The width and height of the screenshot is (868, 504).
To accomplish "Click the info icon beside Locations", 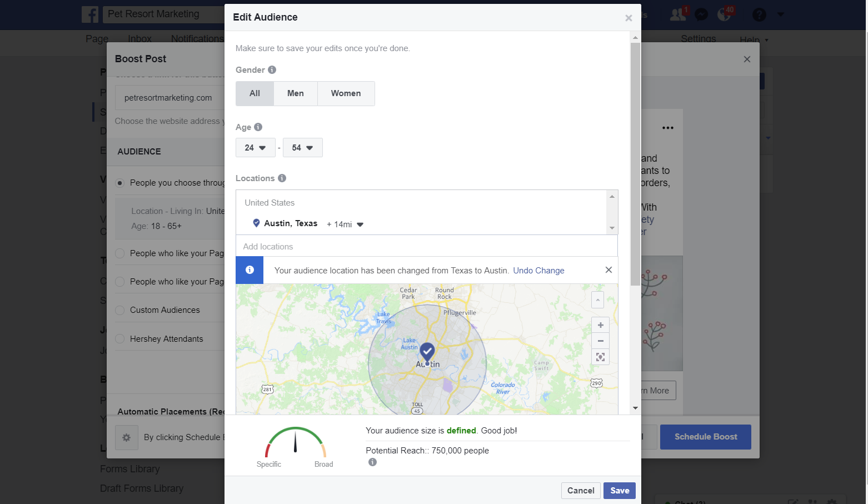I will tap(282, 178).
